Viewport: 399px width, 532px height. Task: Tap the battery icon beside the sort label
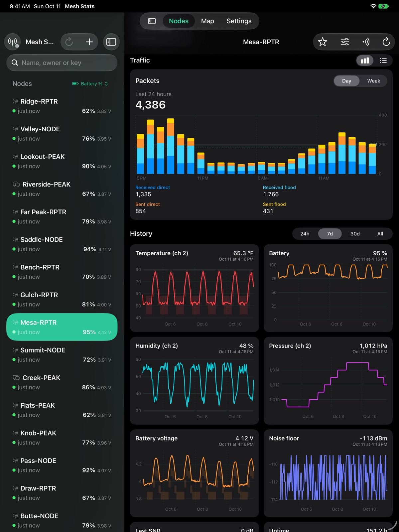pos(75,84)
